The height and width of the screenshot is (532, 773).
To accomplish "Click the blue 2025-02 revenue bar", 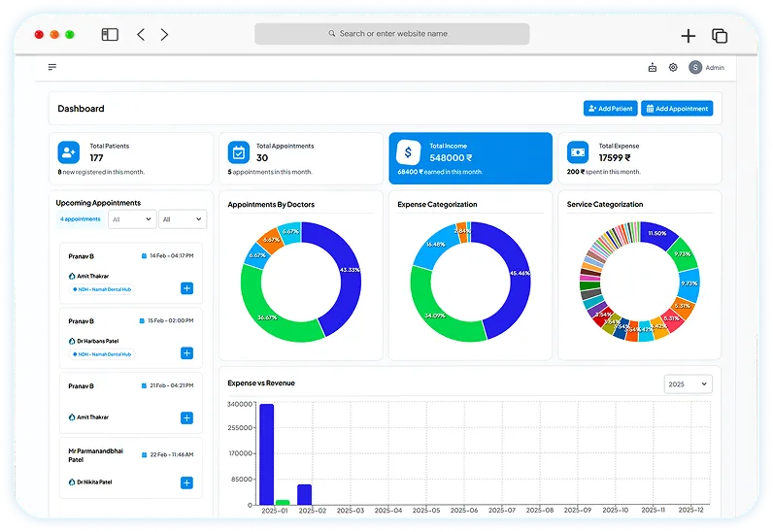I will tap(305, 494).
